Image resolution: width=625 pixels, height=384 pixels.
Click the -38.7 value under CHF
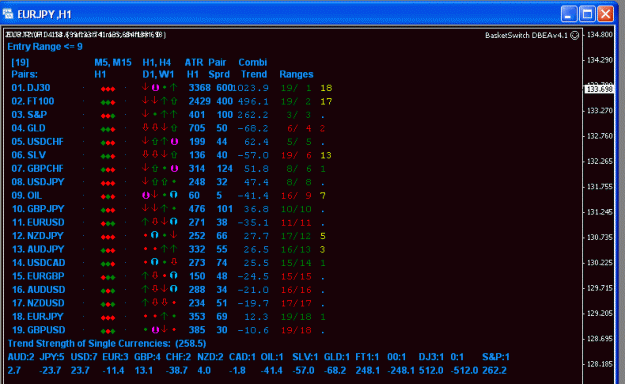176,370
